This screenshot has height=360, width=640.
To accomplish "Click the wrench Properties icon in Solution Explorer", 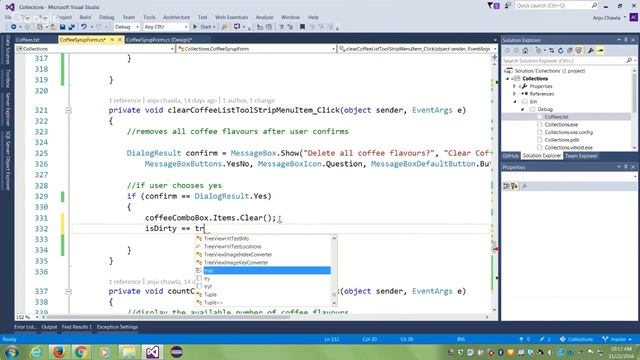I will coord(591,51).
